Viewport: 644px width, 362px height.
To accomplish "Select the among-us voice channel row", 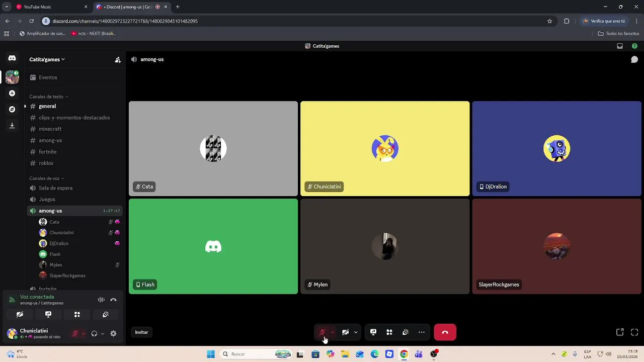I will [x=74, y=211].
